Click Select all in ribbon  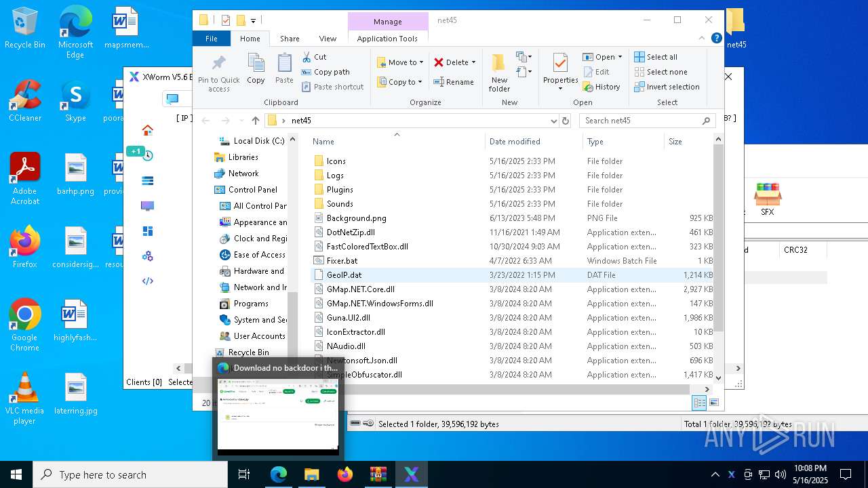tap(656, 57)
